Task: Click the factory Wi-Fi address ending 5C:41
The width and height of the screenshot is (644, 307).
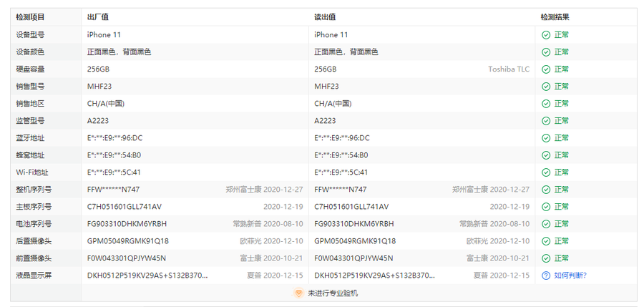Action: (x=114, y=172)
